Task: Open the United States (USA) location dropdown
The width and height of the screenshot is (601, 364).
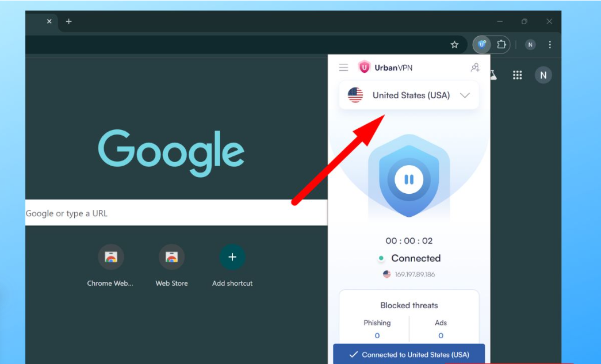Action: click(409, 95)
